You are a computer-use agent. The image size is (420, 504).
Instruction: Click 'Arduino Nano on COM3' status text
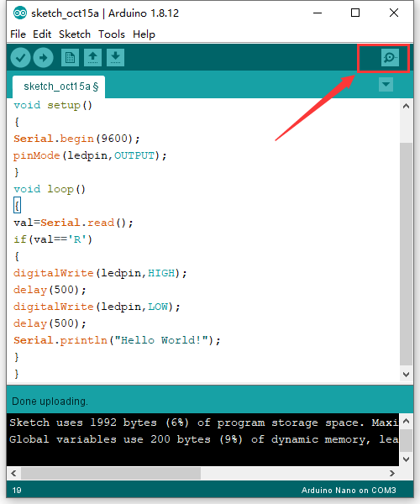[349, 491]
